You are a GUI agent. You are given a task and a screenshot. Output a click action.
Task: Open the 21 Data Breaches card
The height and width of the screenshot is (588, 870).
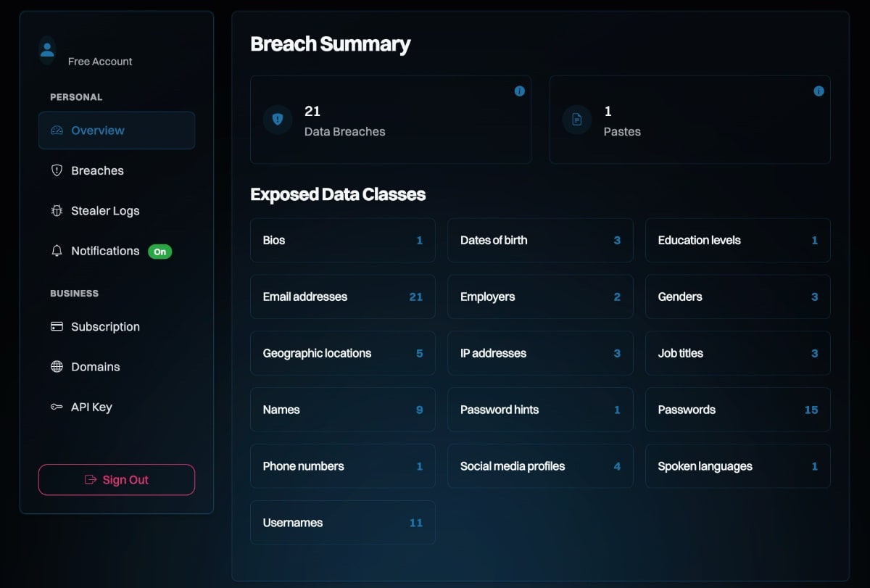pos(390,120)
